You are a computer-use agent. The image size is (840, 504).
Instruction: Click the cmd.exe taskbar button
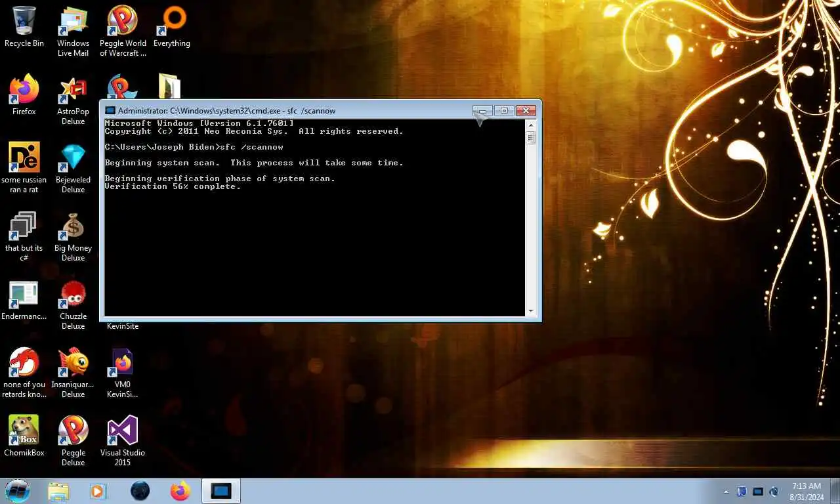pos(221,491)
